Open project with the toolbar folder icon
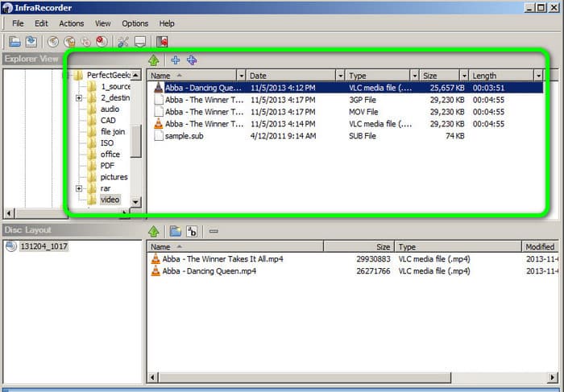 (15, 42)
